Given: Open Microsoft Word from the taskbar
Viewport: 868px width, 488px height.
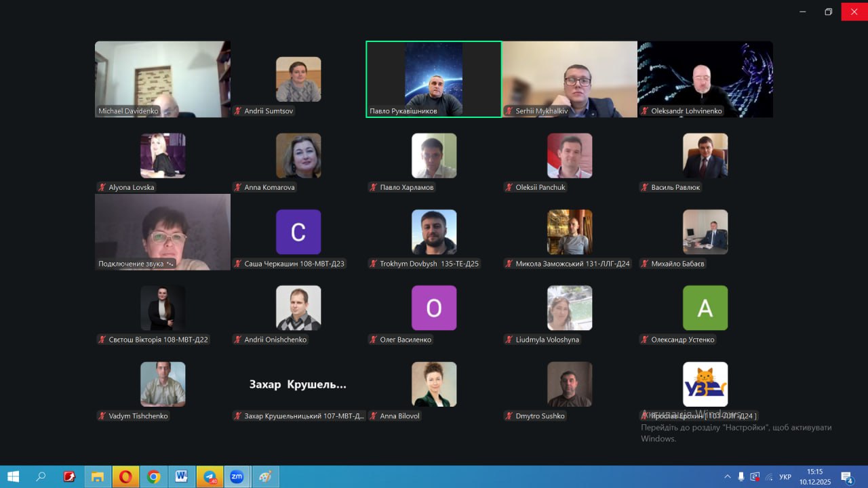Looking at the screenshot, I should [182, 476].
